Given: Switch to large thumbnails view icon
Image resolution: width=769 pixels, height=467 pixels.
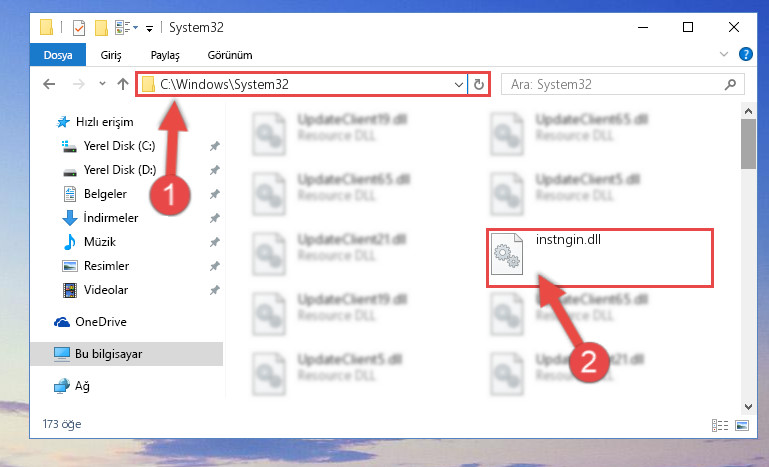Looking at the screenshot, I should pyautogui.click(x=742, y=425).
